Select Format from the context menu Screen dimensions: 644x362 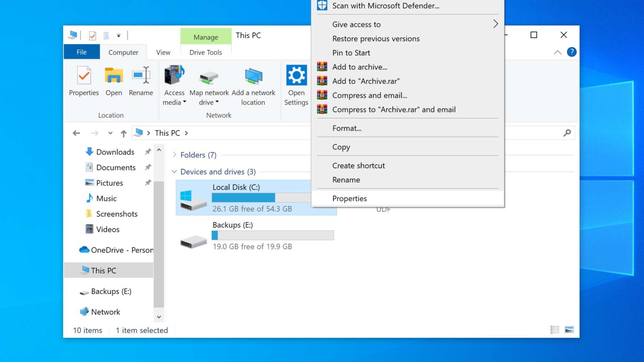coord(346,128)
